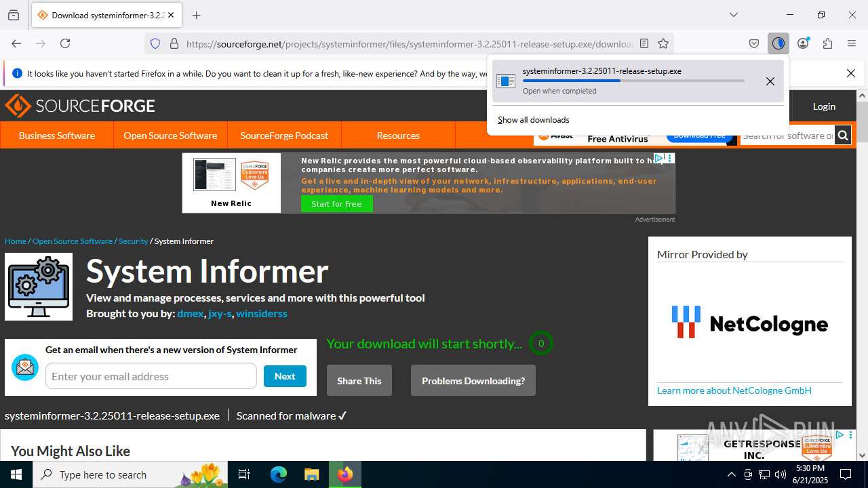Viewport: 868px width, 488px height.
Task: Click the Windows Start button
Action: 16,474
